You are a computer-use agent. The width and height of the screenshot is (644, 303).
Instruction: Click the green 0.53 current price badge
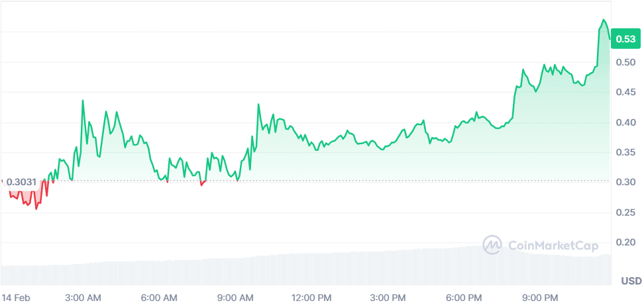(x=625, y=39)
